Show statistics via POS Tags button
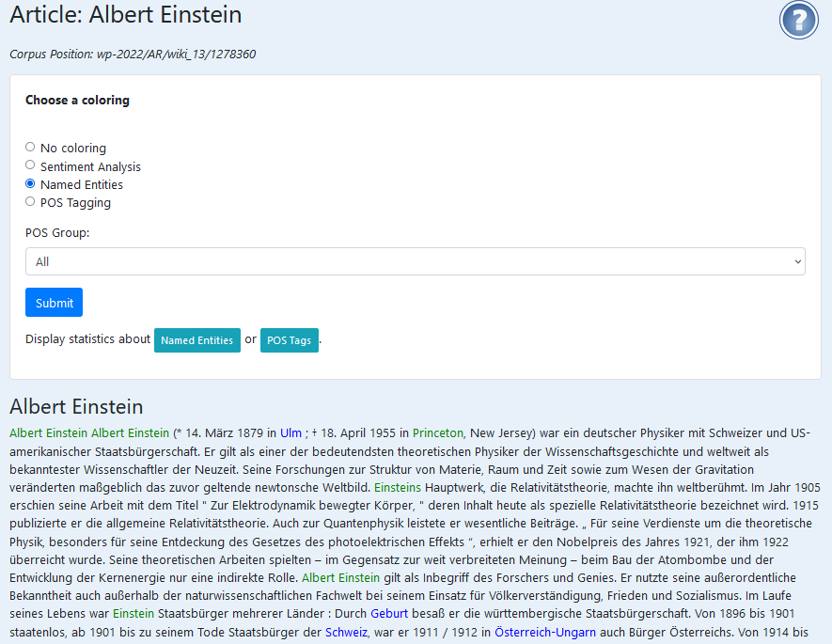Image resolution: width=832 pixels, height=644 pixels. coord(290,340)
